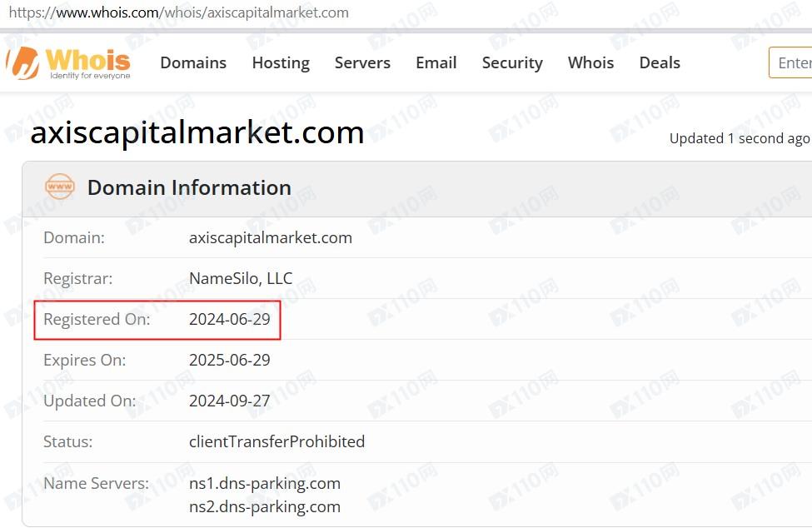Image resolution: width=812 pixels, height=528 pixels.
Task: Open the Deals menu item
Action: (660, 63)
